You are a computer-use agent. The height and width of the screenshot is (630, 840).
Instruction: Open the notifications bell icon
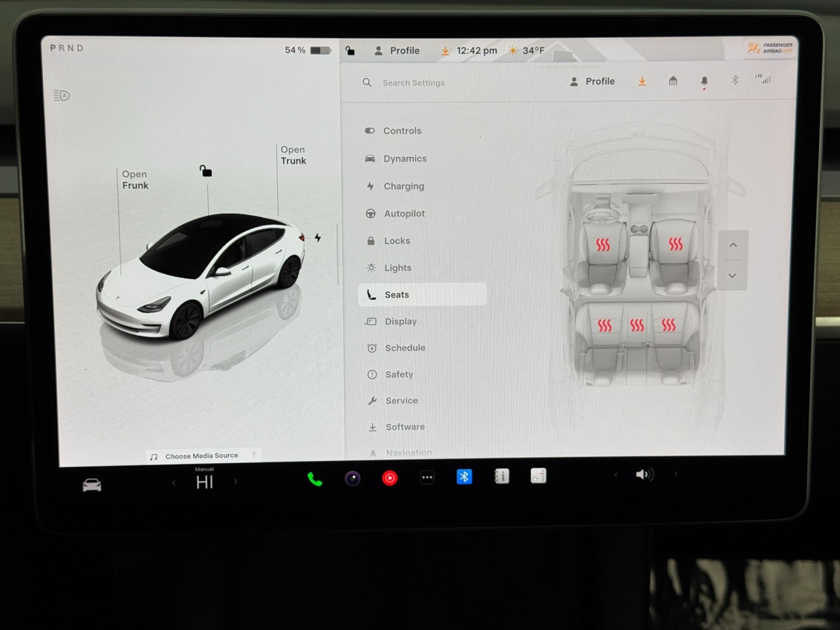704,81
